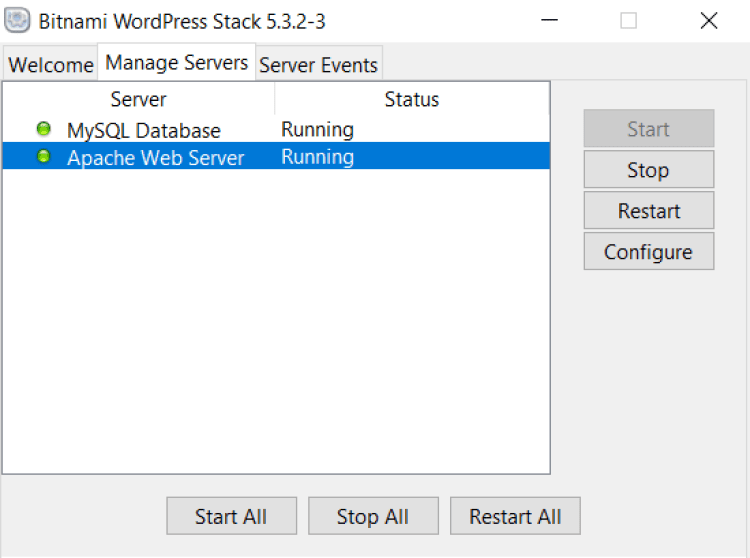Screen dimensions: 750x558
Task: Stop the selected server
Action: point(648,170)
